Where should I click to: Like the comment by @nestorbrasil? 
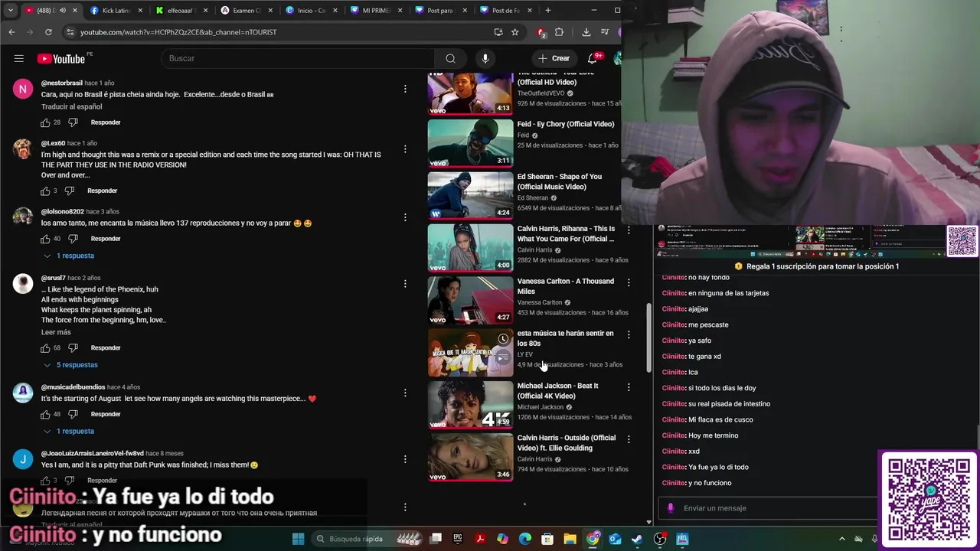(45, 122)
